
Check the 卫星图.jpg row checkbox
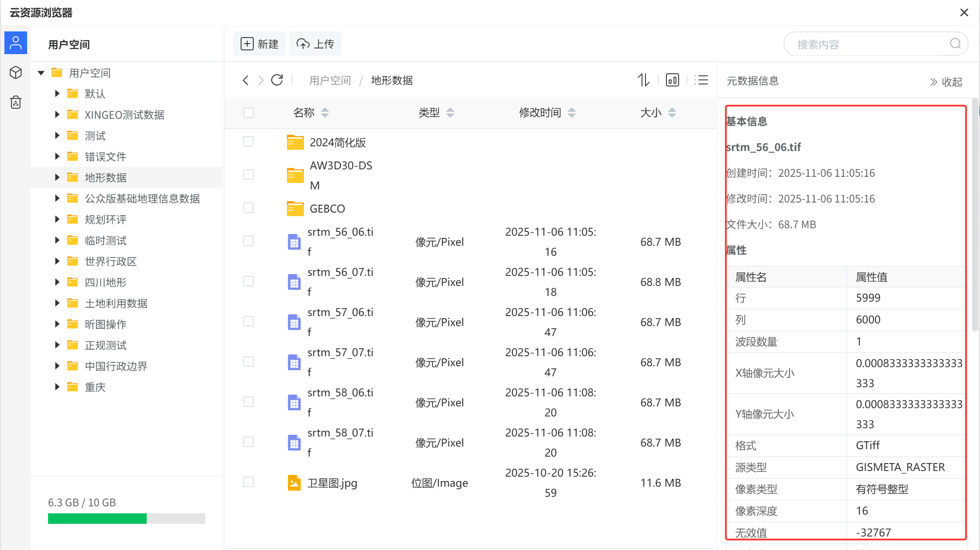[x=248, y=482]
